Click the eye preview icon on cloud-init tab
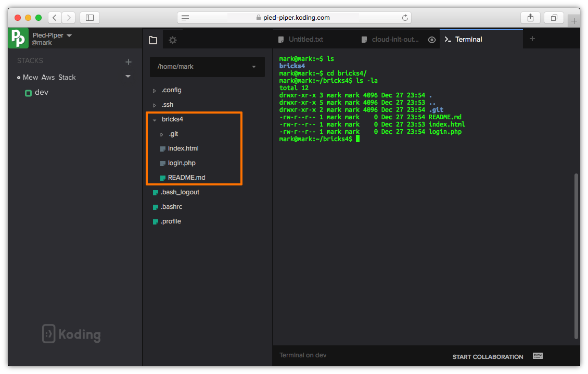This screenshot has height=374, width=588. tap(431, 40)
